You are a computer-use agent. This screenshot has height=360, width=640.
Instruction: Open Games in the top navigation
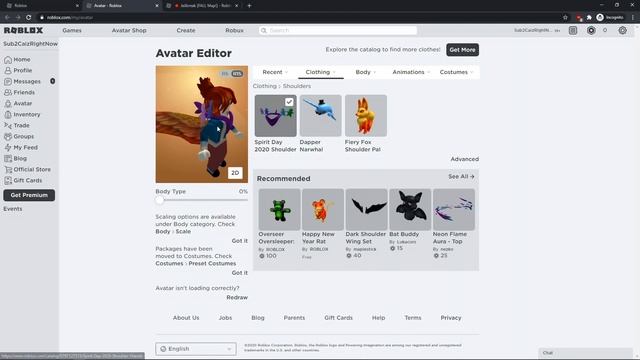(x=72, y=31)
